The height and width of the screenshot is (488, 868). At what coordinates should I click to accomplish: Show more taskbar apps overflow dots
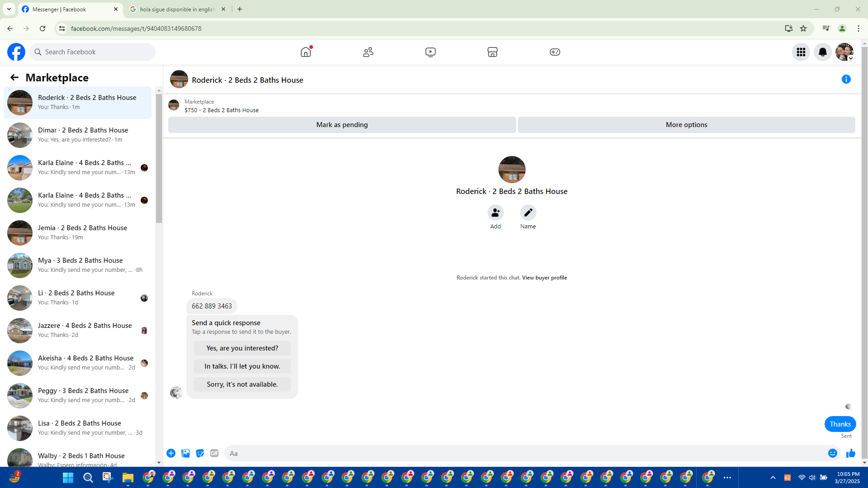tap(727, 478)
